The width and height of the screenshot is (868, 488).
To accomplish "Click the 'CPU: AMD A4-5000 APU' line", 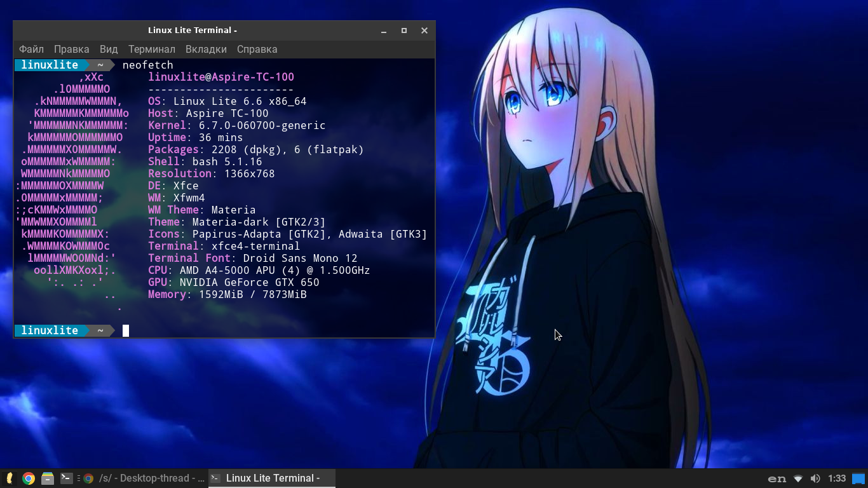I will point(259,270).
